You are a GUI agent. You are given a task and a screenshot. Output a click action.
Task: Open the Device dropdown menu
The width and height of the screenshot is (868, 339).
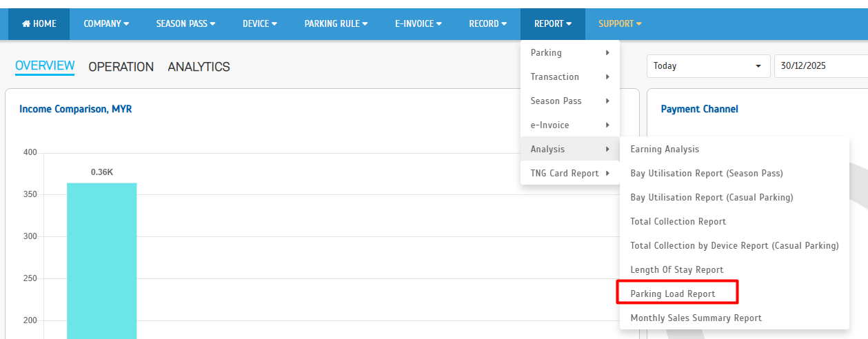click(x=259, y=24)
